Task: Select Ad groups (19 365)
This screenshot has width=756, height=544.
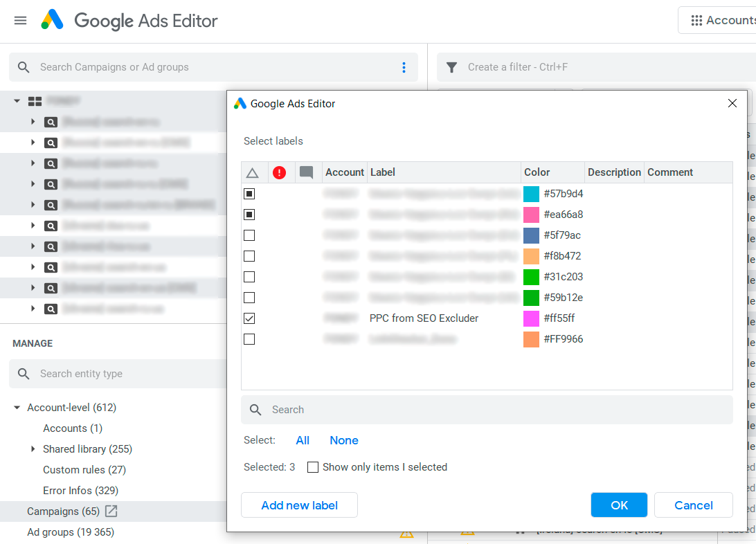Action: click(x=71, y=532)
